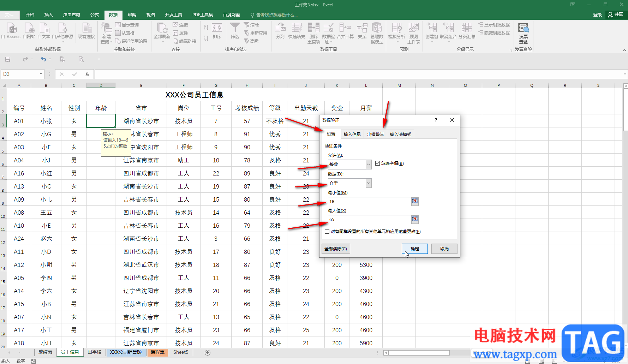Click the 删除重复项 remove duplicates icon
628x364 pixels.
(313, 32)
